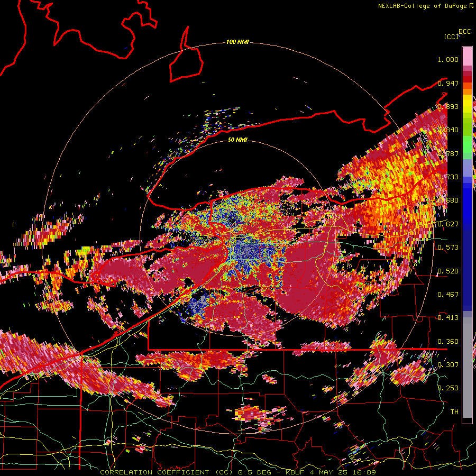
Task: Click the 0.360 scale value
Action: (x=448, y=341)
